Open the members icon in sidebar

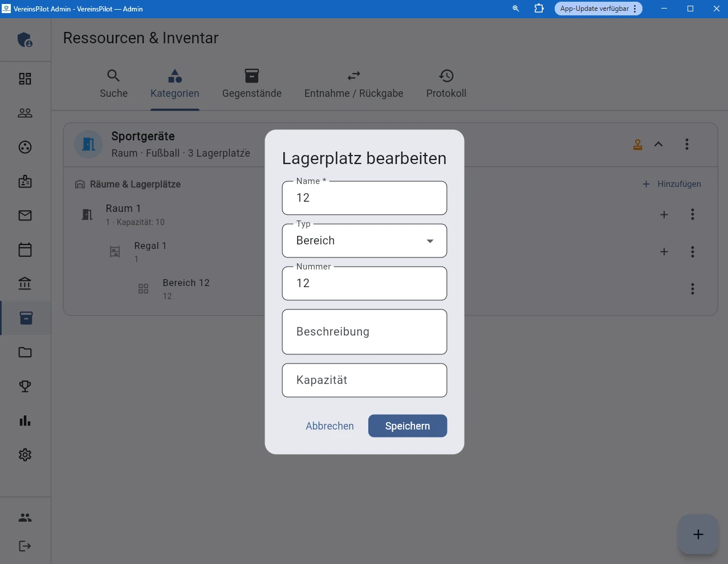pyautogui.click(x=25, y=113)
